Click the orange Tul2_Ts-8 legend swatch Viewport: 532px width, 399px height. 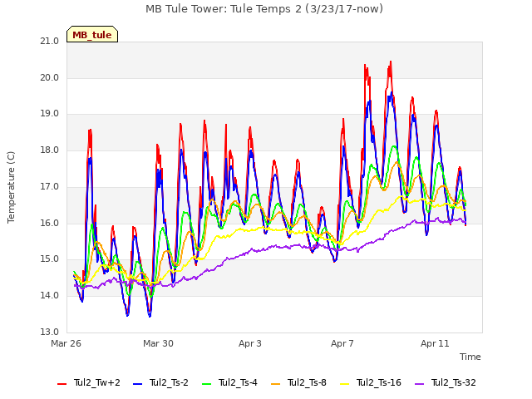275,384
